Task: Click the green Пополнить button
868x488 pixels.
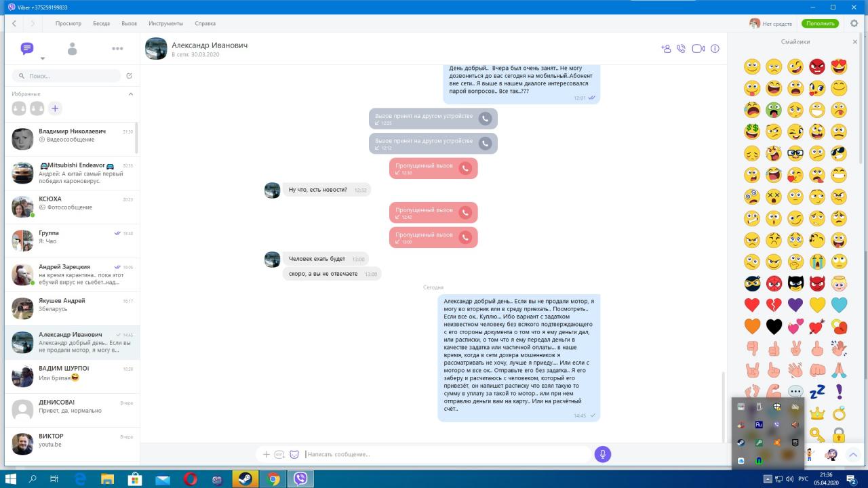Action: (x=820, y=23)
